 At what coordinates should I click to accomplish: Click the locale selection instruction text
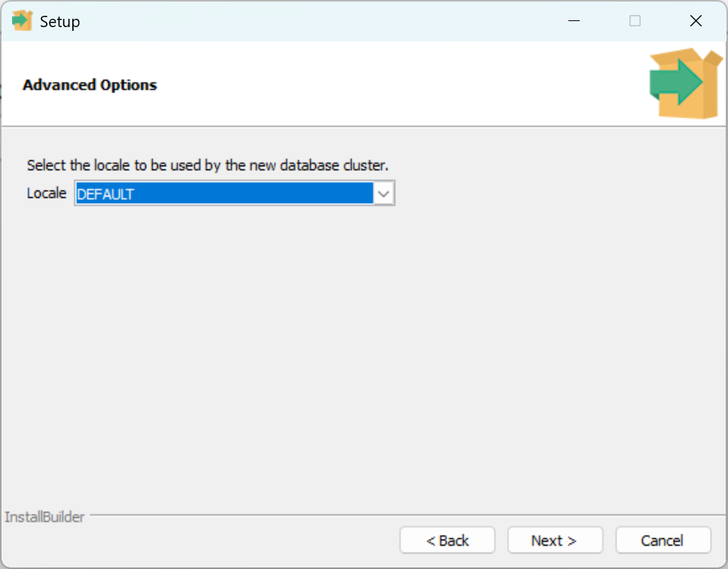(207, 165)
